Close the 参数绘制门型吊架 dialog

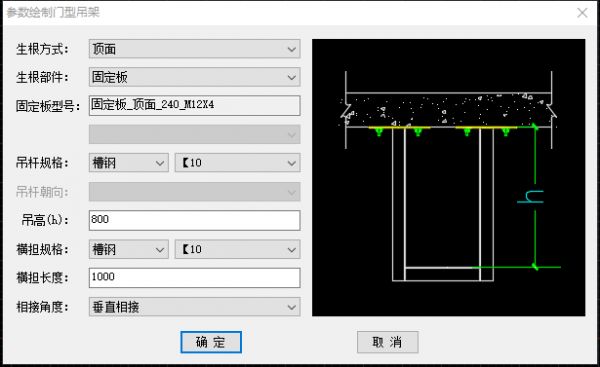[x=582, y=13]
